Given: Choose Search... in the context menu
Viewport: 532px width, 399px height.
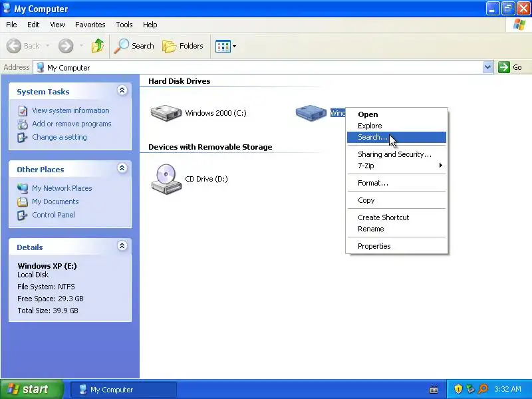Looking at the screenshot, I should click(x=396, y=137).
